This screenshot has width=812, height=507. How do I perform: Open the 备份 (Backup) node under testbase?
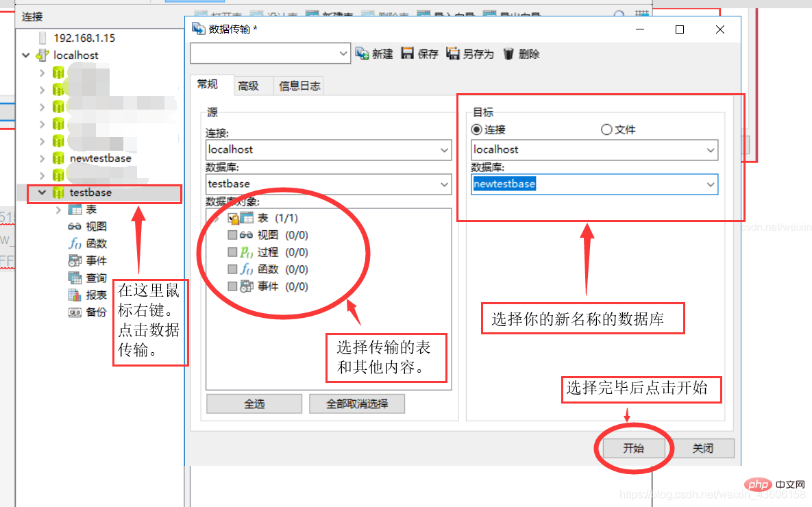(x=75, y=312)
